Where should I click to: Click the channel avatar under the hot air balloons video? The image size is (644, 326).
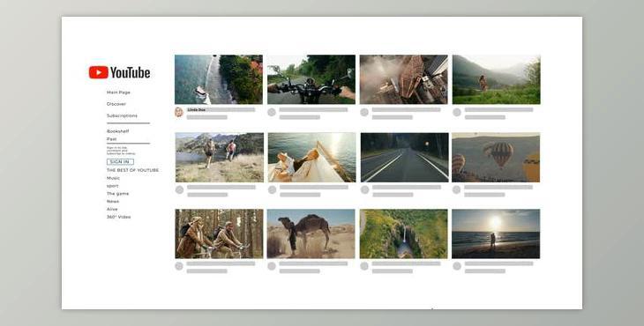click(x=456, y=189)
